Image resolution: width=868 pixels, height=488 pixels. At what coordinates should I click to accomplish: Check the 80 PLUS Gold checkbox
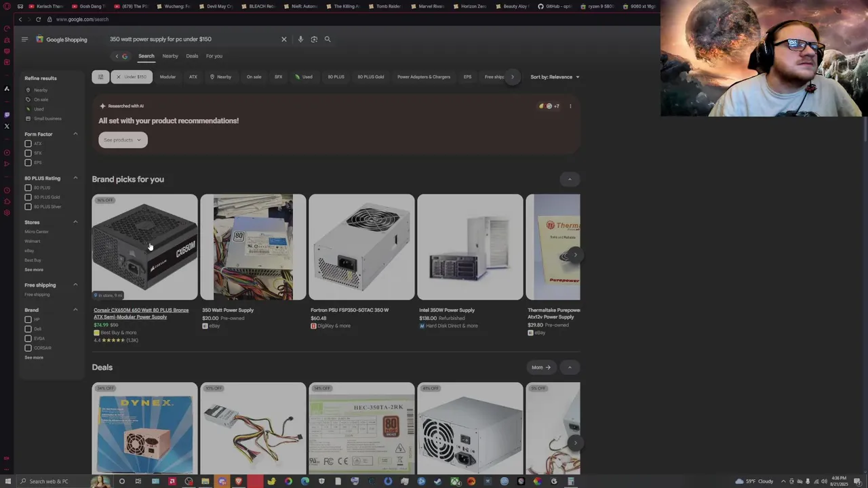click(x=28, y=197)
